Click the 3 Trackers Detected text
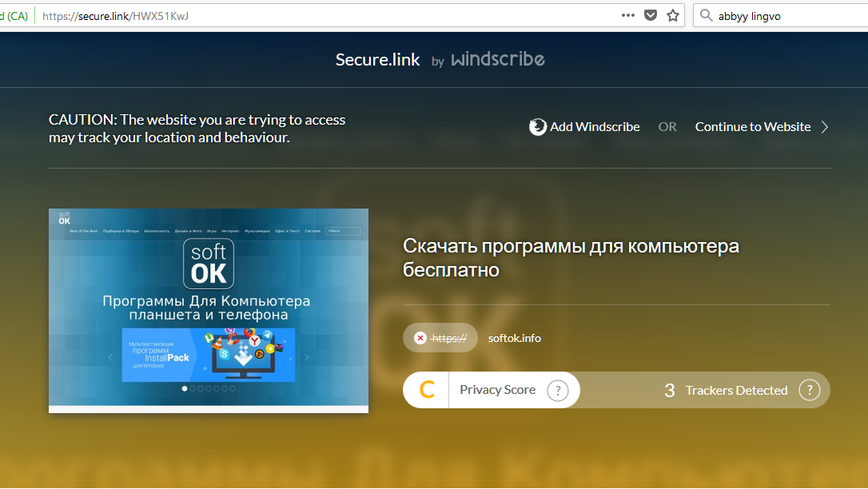Screen dimensions: 868x489 click(726, 391)
